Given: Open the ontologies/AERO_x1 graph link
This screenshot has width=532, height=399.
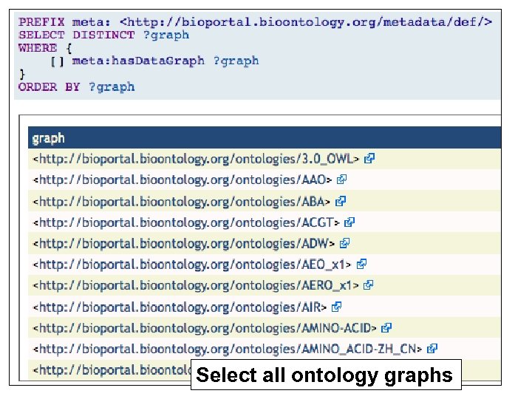Looking at the screenshot, I should pos(198,284).
